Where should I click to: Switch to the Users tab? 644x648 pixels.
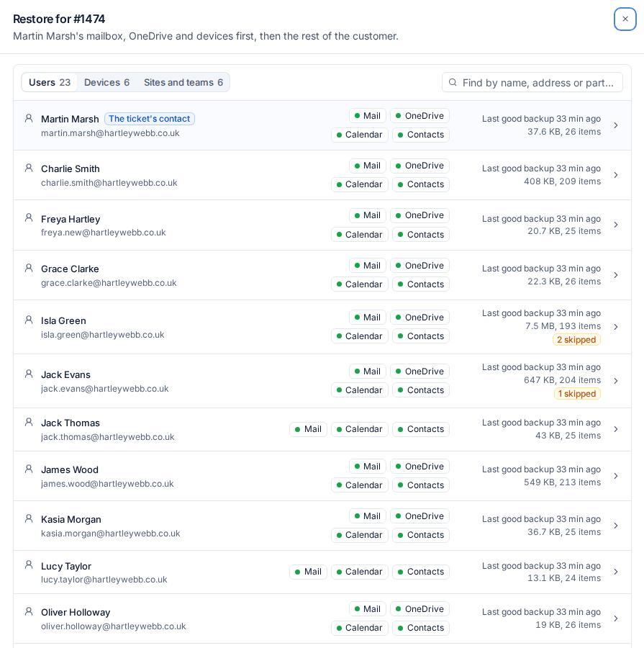pos(50,82)
